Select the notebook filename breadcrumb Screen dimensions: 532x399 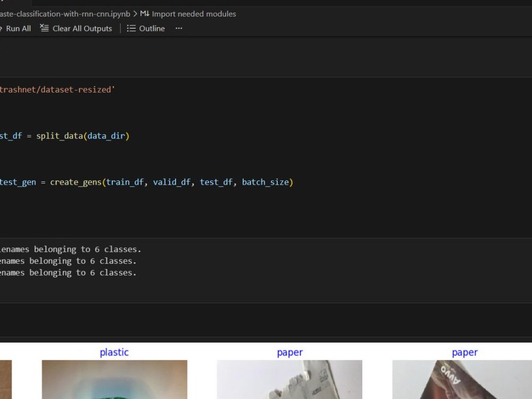tap(65, 14)
